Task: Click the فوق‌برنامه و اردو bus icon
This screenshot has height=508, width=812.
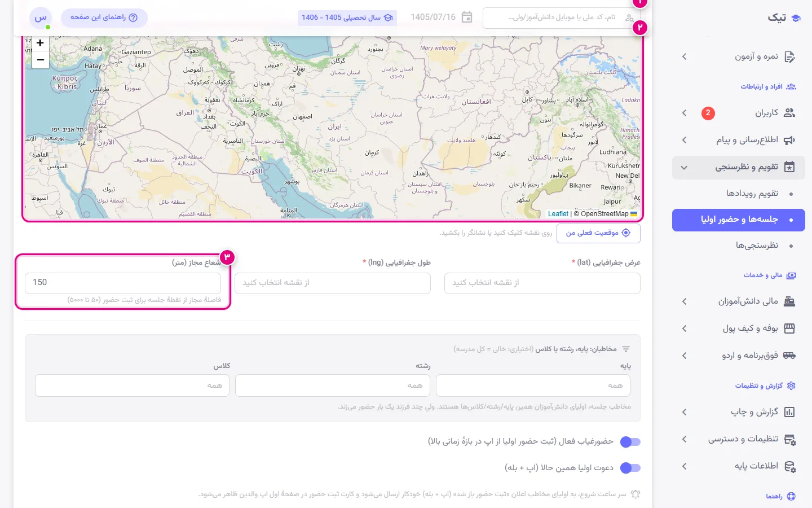Action: coord(789,356)
